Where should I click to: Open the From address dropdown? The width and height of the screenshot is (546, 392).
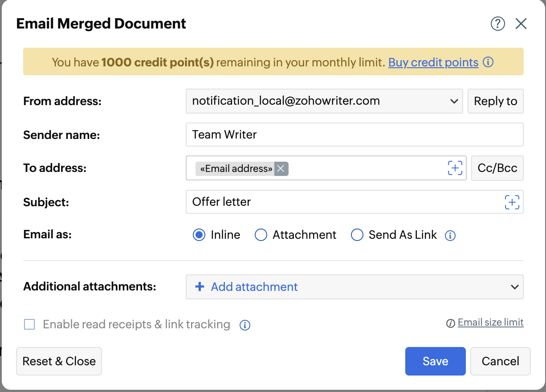(325, 101)
